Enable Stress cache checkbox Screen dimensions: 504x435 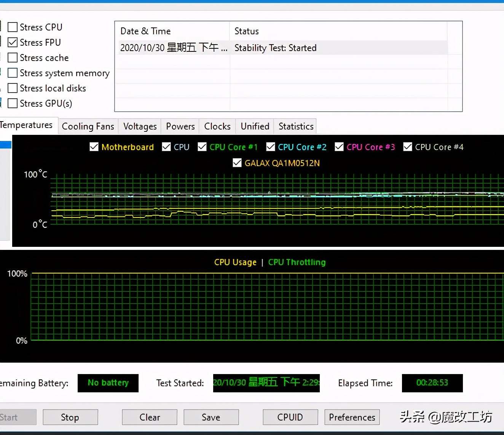pos(13,58)
